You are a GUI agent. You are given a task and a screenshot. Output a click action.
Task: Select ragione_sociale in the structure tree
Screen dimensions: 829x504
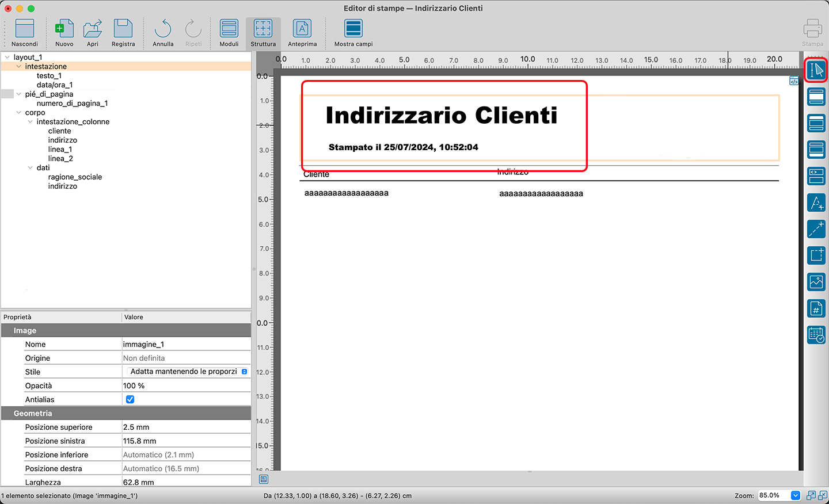pyautogui.click(x=75, y=177)
